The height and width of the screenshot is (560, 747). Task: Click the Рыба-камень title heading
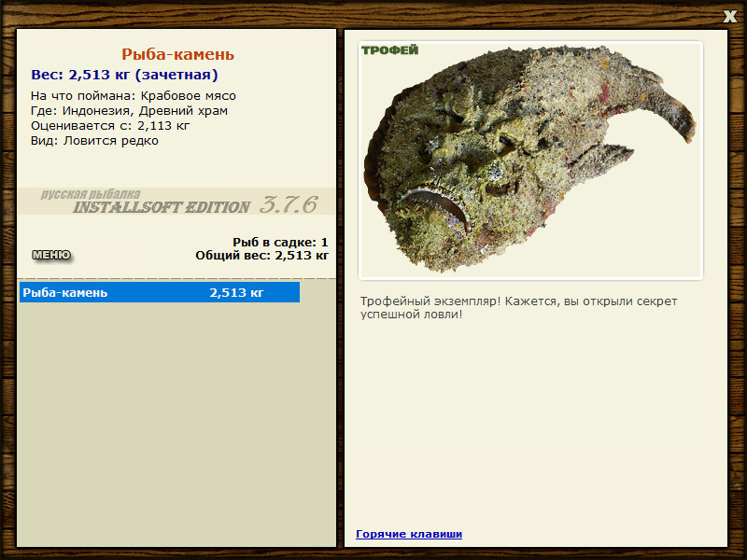(x=177, y=54)
